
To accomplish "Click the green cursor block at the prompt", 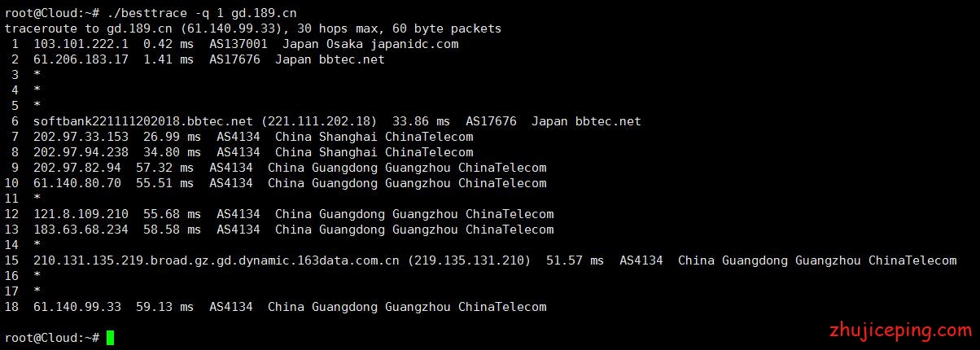I will tap(110, 338).
